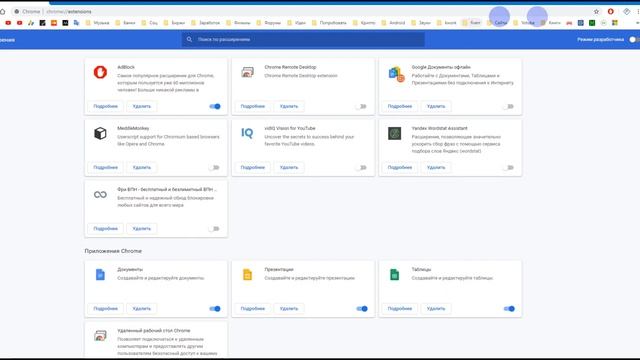Click the vidIQ Vision for YouTube title
Screen dimensions: 640x360
[x=290, y=128]
